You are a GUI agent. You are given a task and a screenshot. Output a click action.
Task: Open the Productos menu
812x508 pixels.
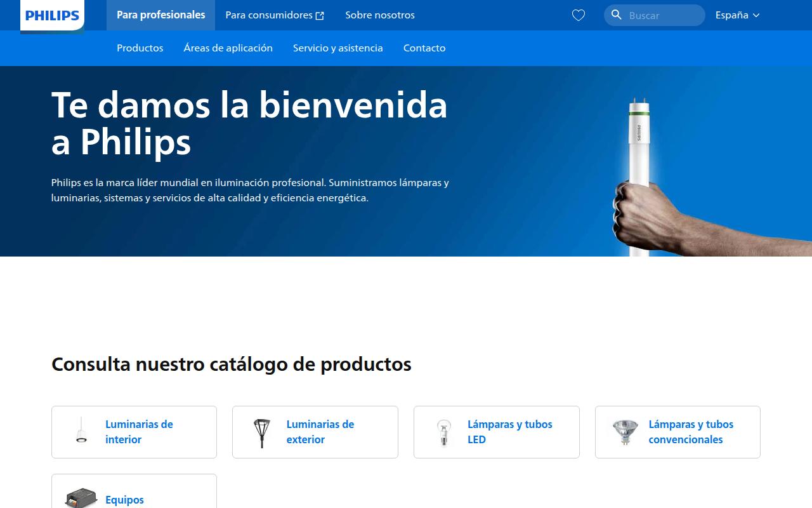coord(140,48)
